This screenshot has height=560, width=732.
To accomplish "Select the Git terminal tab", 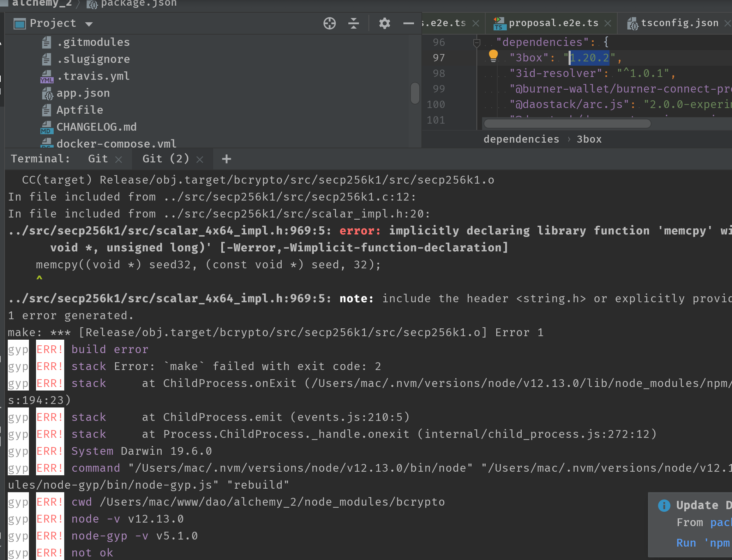I will [98, 159].
